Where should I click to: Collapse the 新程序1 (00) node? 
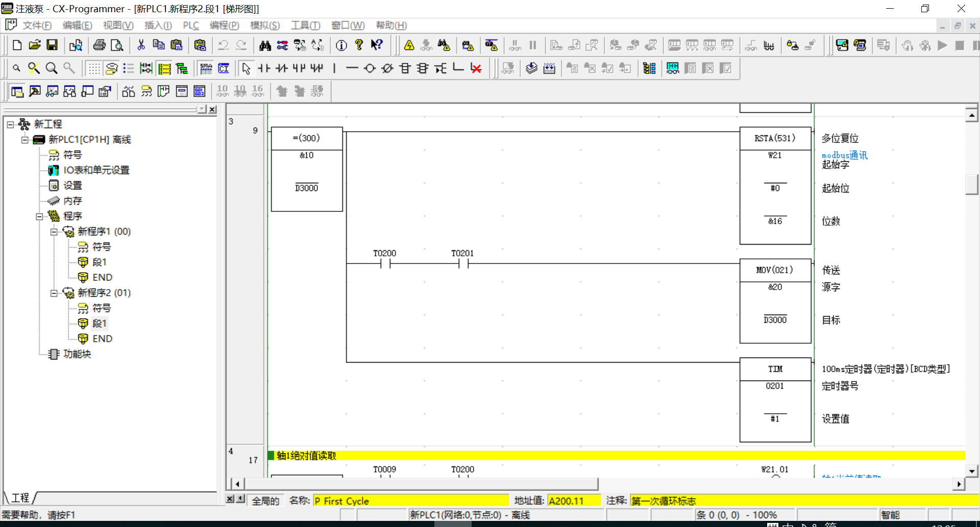pos(54,231)
